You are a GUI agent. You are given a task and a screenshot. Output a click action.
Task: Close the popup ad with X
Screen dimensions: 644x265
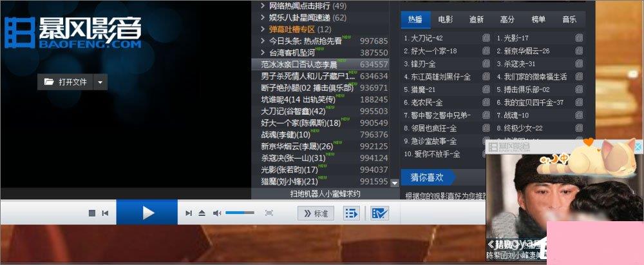(x=638, y=147)
